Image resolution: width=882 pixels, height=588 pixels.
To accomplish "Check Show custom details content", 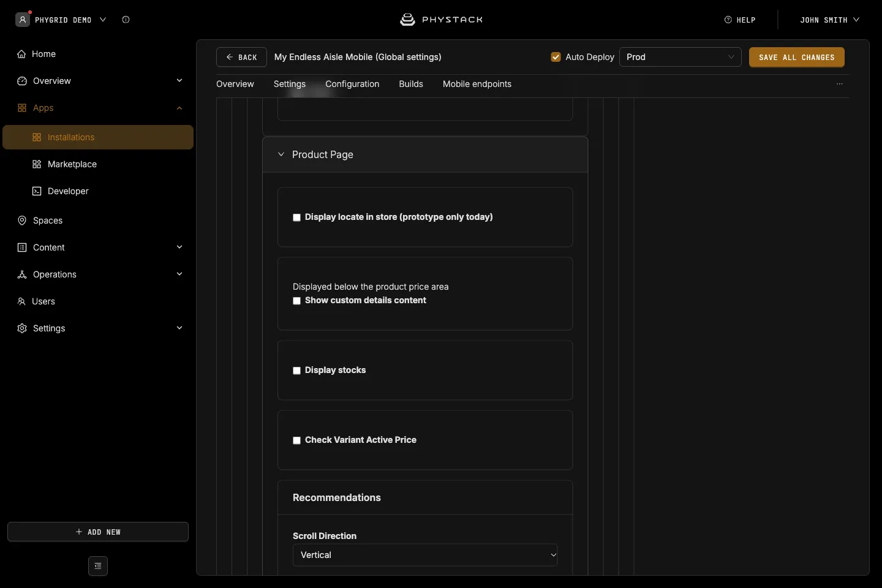I will click(x=297, y=301).
